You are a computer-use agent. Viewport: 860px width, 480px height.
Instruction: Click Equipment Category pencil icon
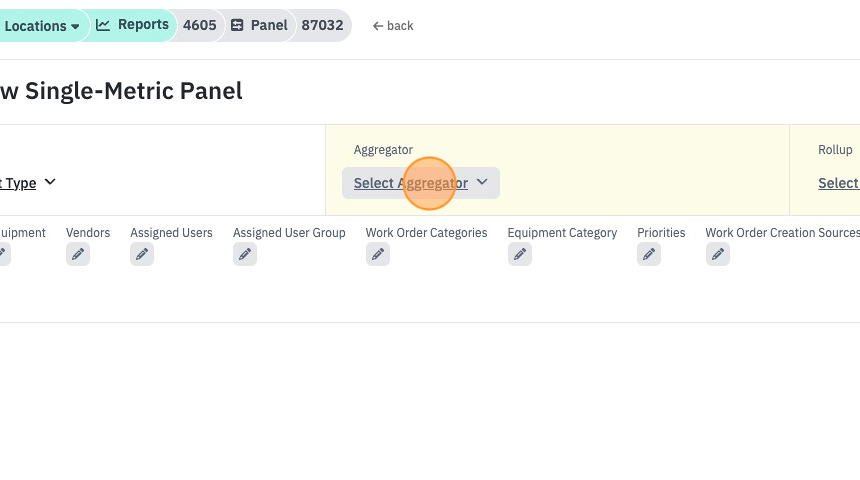pos(520,254)
